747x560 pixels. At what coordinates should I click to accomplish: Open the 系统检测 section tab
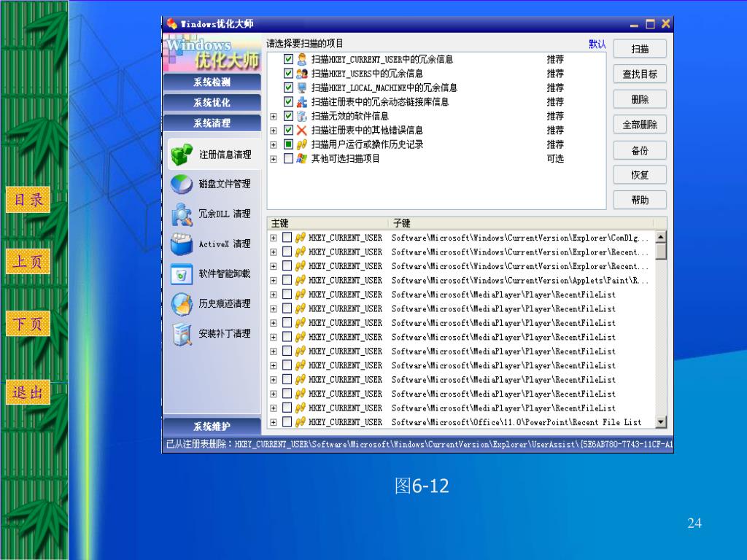[x=212, y=82]
